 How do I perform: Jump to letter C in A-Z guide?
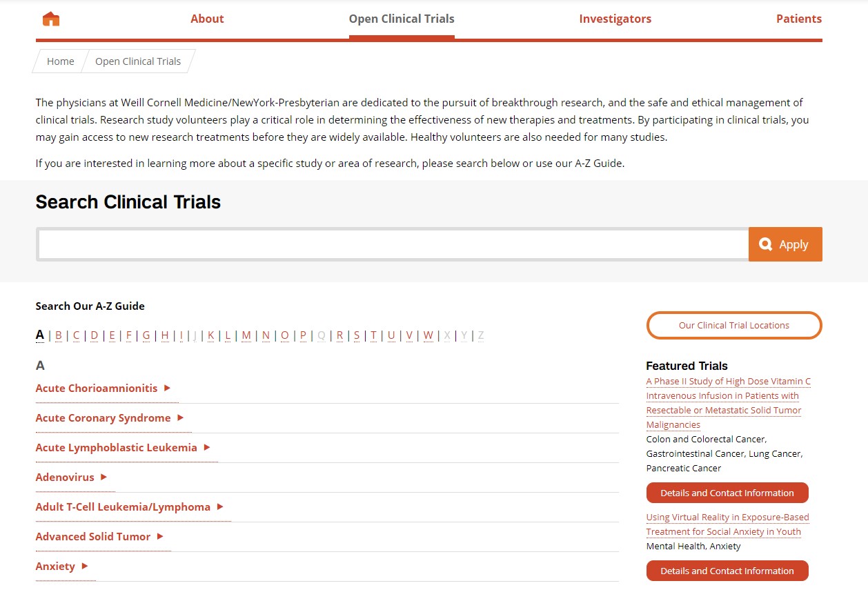click(77, 335)
